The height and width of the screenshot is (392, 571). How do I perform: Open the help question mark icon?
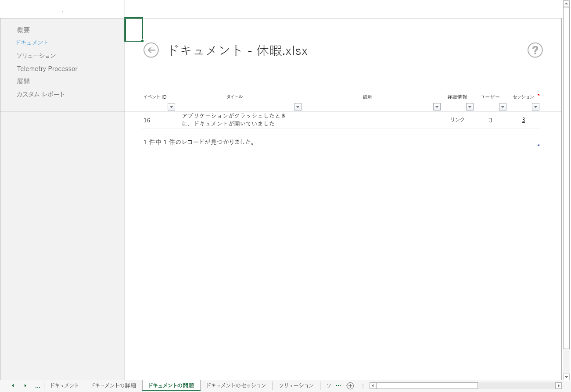pos(535,50)
